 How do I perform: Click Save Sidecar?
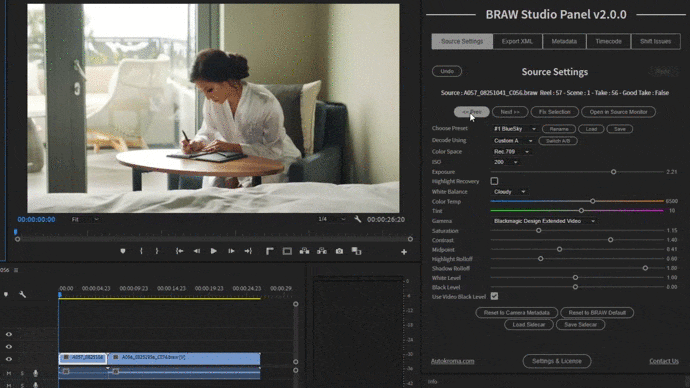[580, 325]
